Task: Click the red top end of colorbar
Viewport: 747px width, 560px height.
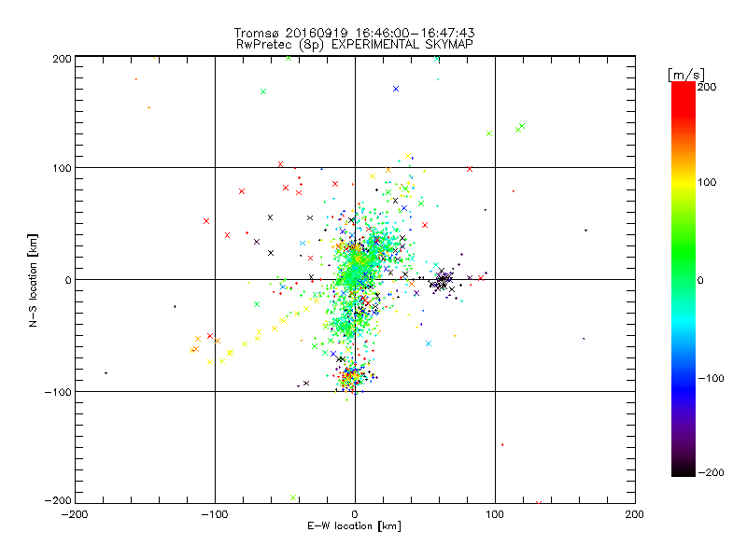Action: pyautogui.click(x=683, y=87)
